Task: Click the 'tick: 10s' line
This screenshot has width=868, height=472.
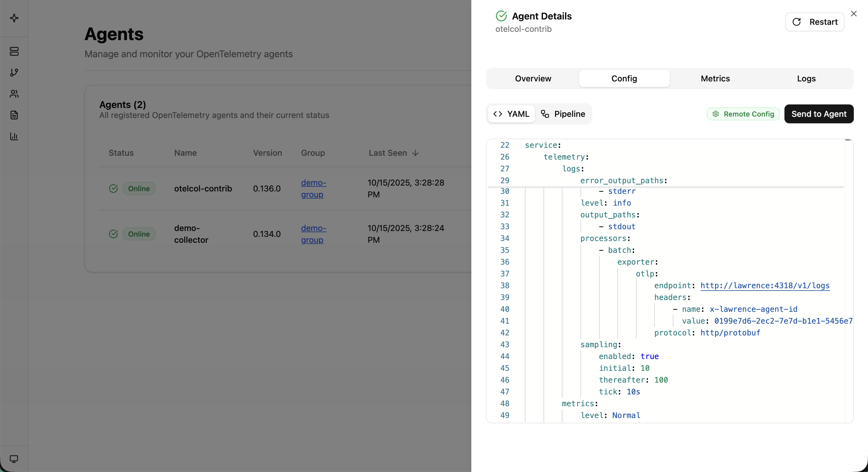Action: [619, 391]
